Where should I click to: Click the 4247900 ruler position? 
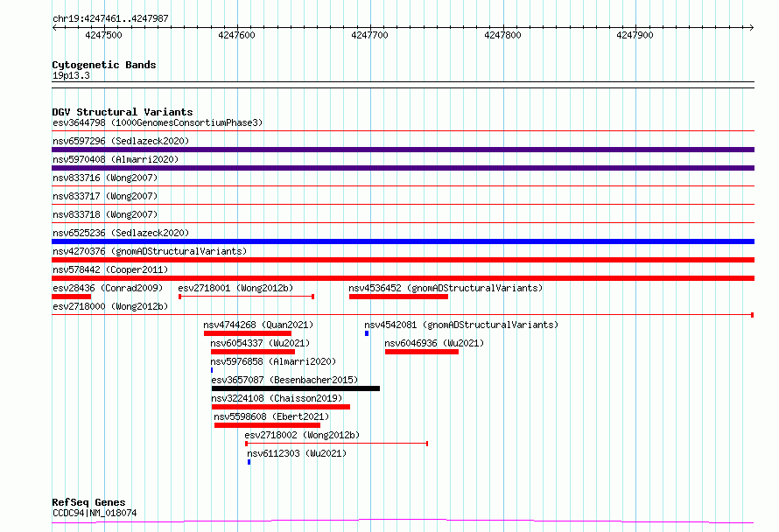click(x=635, y=35)
